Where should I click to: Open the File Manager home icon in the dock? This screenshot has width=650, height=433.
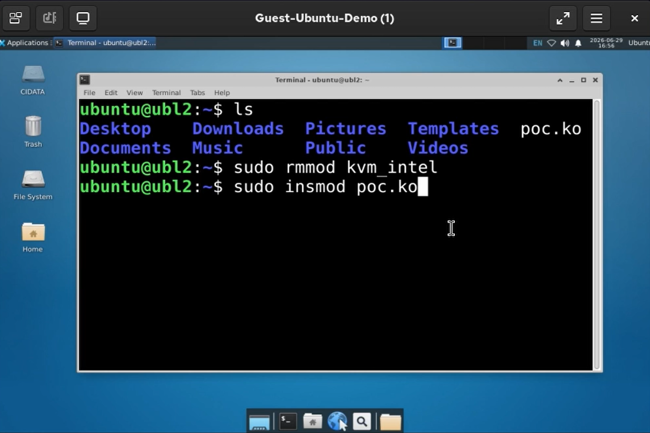[312, 421]
